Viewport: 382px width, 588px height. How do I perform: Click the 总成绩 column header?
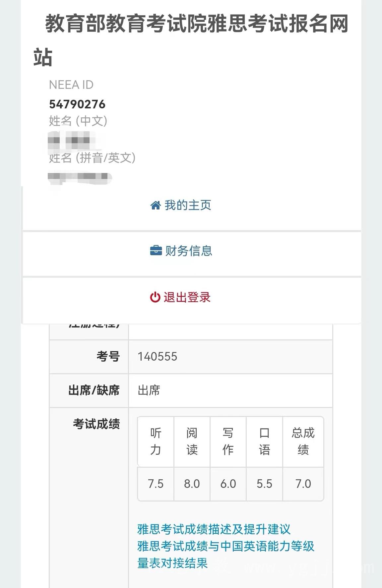coord(303,441)
